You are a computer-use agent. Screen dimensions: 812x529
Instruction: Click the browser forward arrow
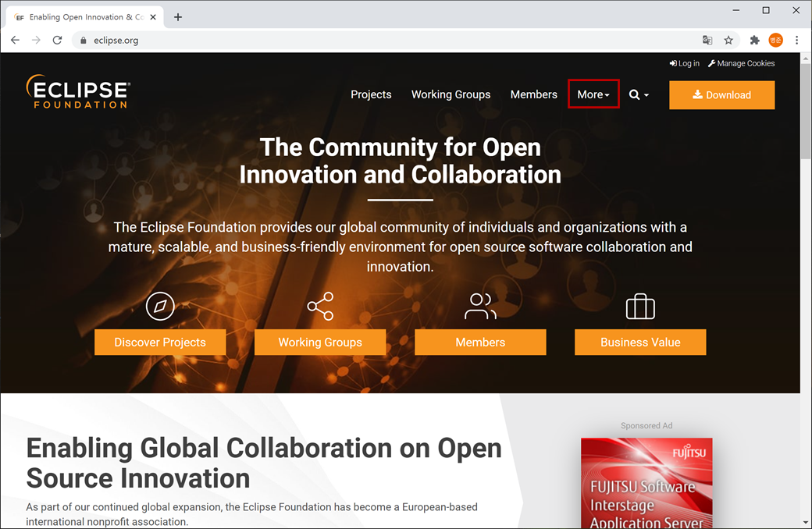36,40
